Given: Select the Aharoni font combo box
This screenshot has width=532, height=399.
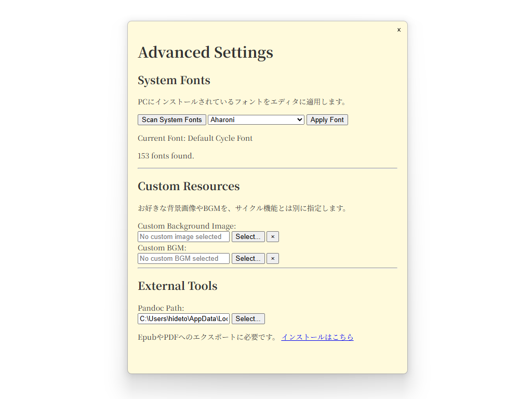Looking at the screenshot, I should (x=256, y=119).
